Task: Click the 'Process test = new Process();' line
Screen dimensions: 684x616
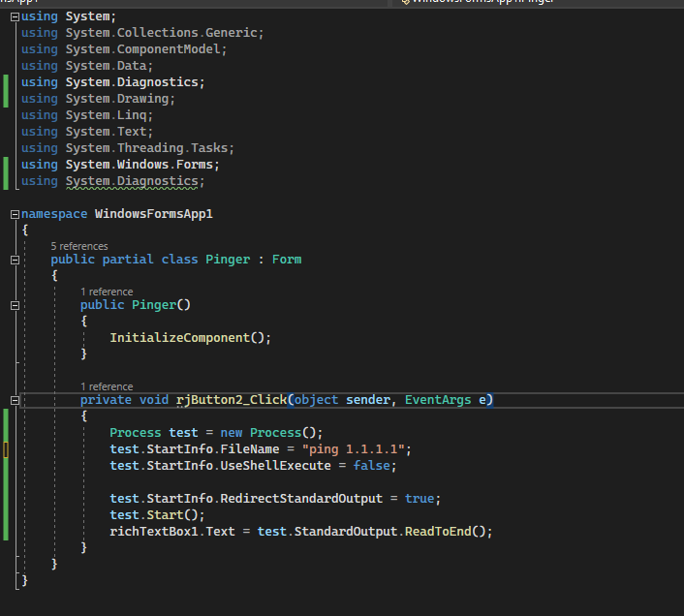Action: pos(216,433)
